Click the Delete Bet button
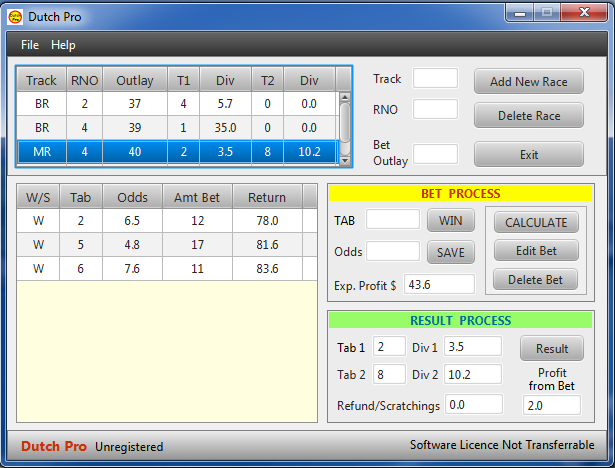The height and width of the screenshot is (468, 615). pos(535,279)
